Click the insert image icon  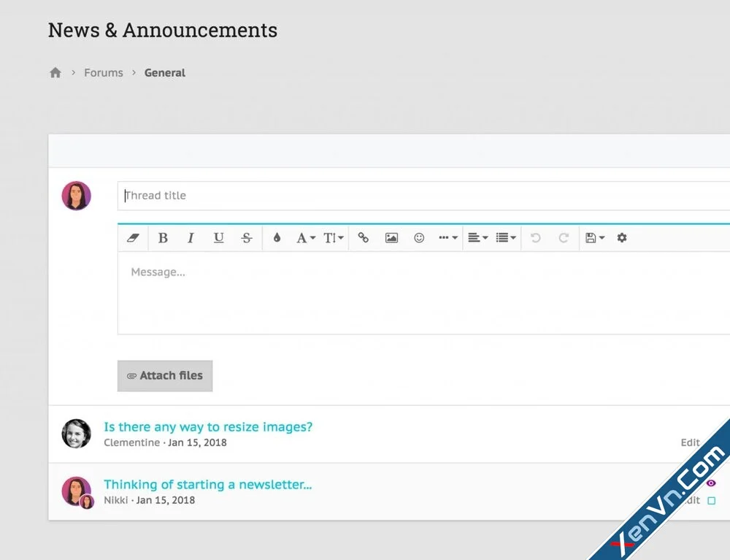point(391,238)
